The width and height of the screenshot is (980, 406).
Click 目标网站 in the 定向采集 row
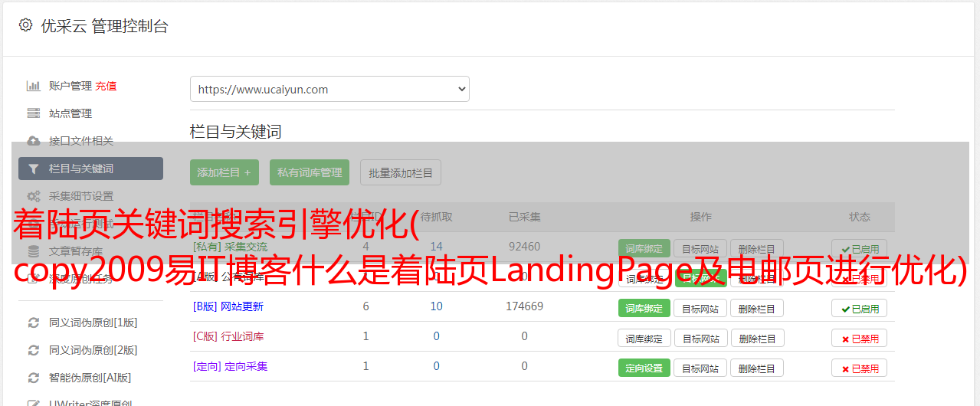tap(700, 368)
